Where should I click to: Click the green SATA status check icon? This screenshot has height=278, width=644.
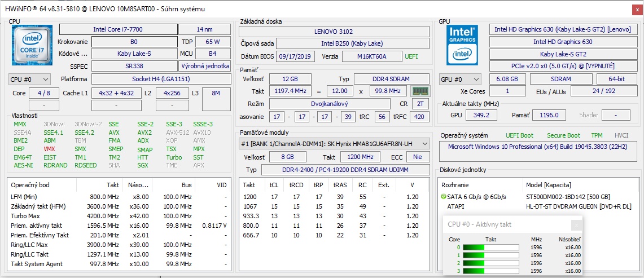pos(443,197)
